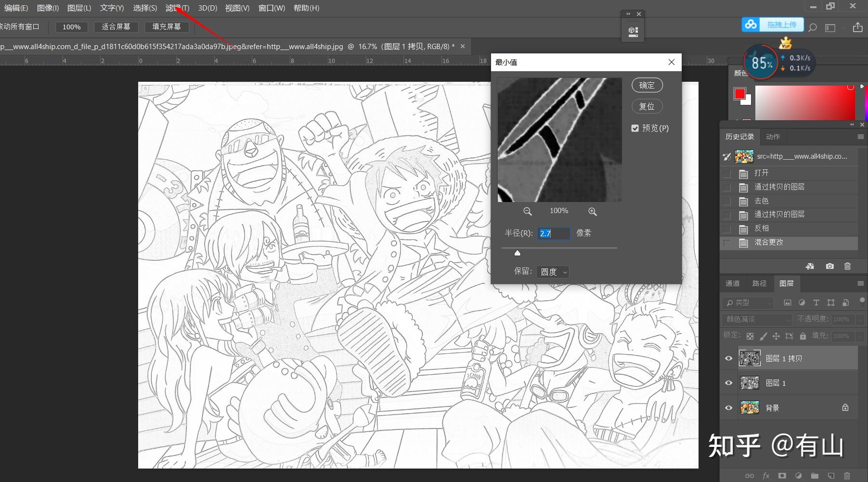Screen dimensions: 868x482
Task: Open the 3D materials floating panel icon
Action: point(633,32)
